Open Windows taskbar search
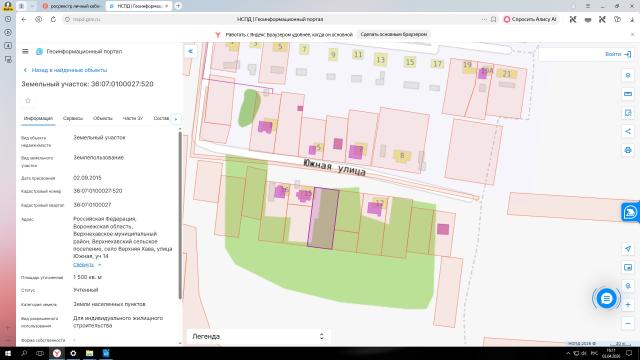640x360 pixels. [x=24, y=353]
